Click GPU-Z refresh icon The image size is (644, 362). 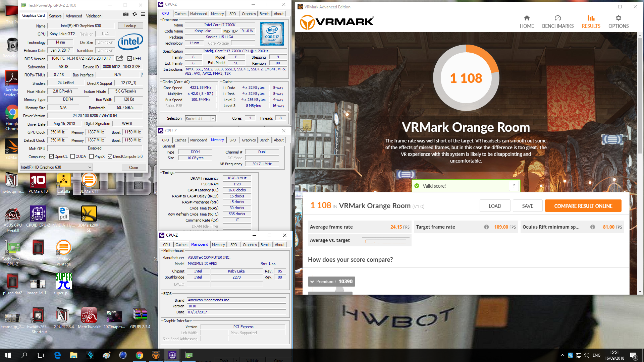pos(135,14)
